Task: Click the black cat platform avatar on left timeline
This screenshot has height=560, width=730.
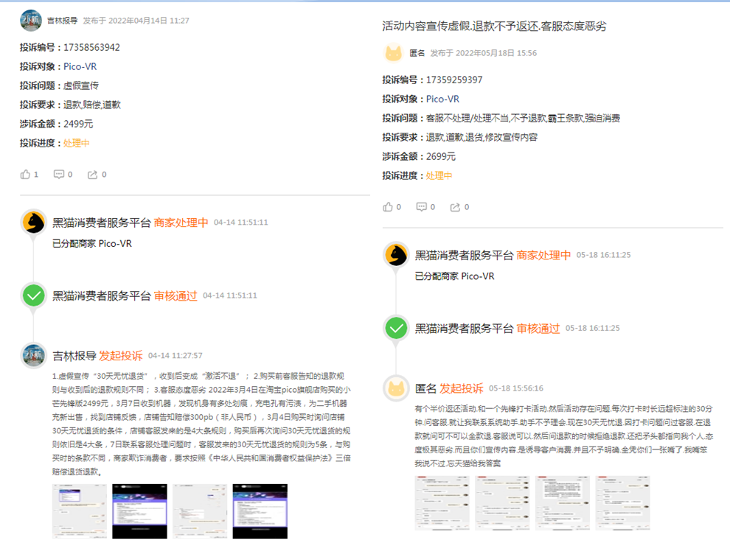Action: tap(33, 223)
